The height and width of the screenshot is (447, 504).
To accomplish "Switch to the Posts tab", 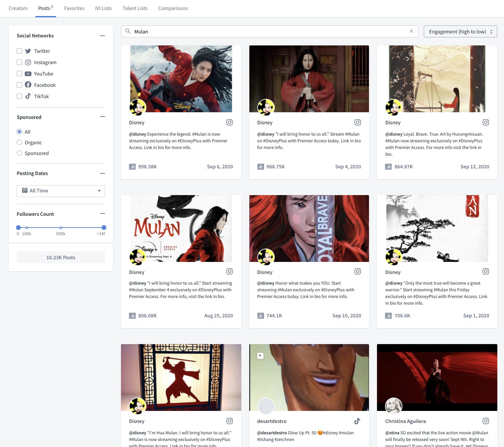I will click(45, 8).
